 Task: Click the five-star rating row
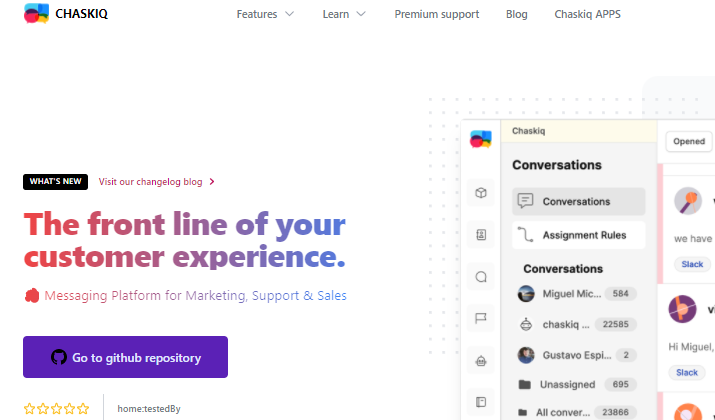[x=57, y=409]
